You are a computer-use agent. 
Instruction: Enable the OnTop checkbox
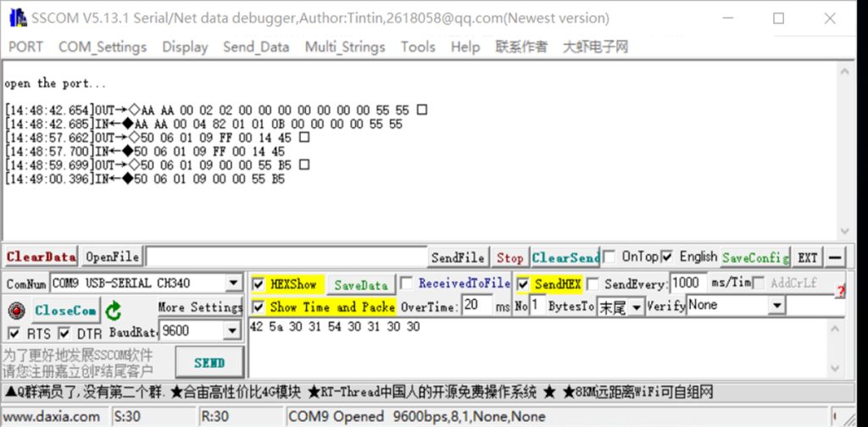click(609, 257)
